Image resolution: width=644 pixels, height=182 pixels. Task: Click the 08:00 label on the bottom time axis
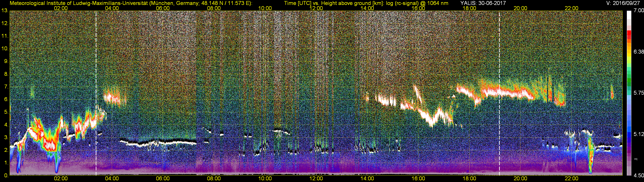[x=214, y=179]
